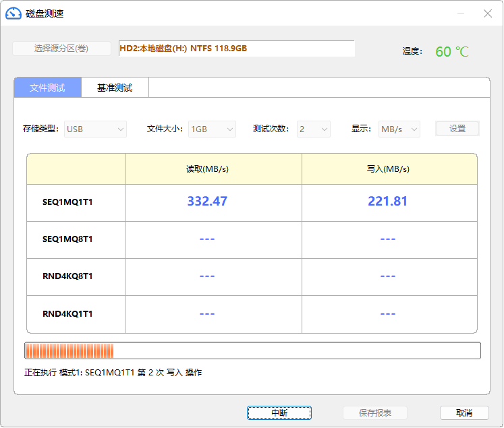Click the 磁盘测速 window title text
Image resolution: width=504 pixels, height=428 pixels.
click(45, 13)
